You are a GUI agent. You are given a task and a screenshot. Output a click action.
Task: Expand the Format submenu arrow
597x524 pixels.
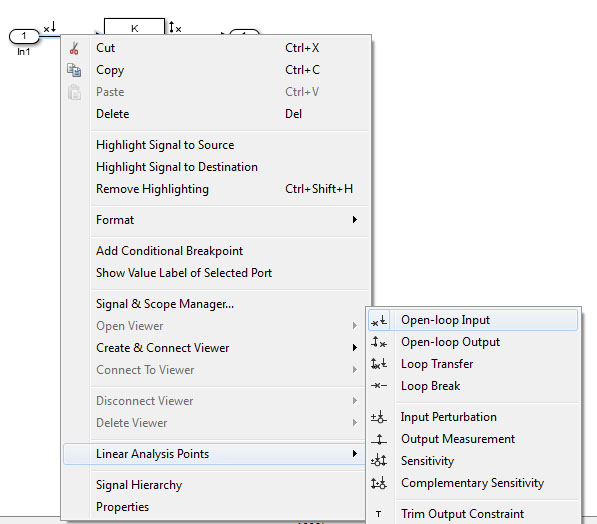click(x=355, y=220)
